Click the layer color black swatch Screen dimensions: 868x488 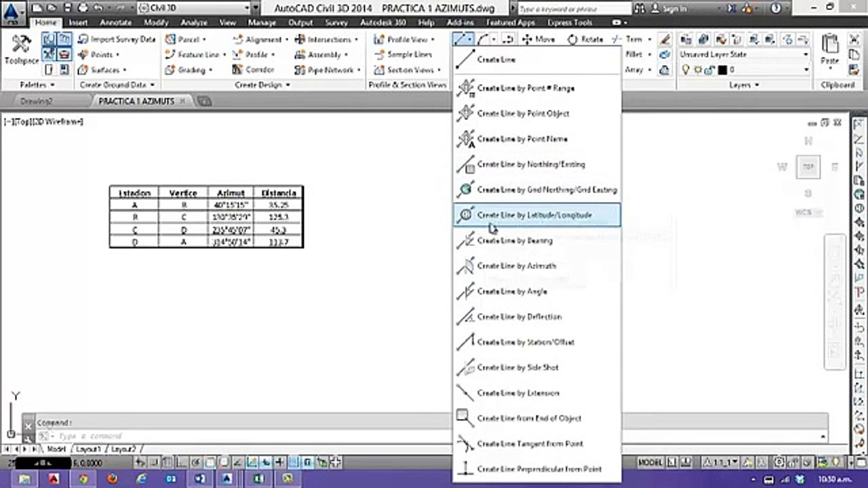[722, 70]
